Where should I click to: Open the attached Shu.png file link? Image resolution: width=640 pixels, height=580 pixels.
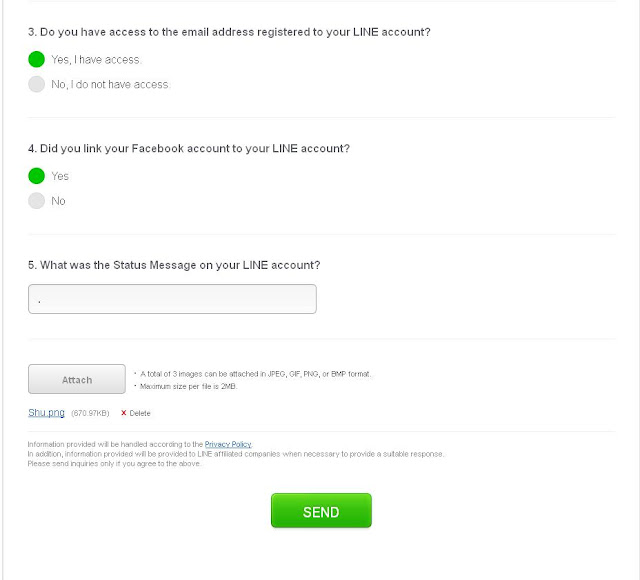pos(46,413)
